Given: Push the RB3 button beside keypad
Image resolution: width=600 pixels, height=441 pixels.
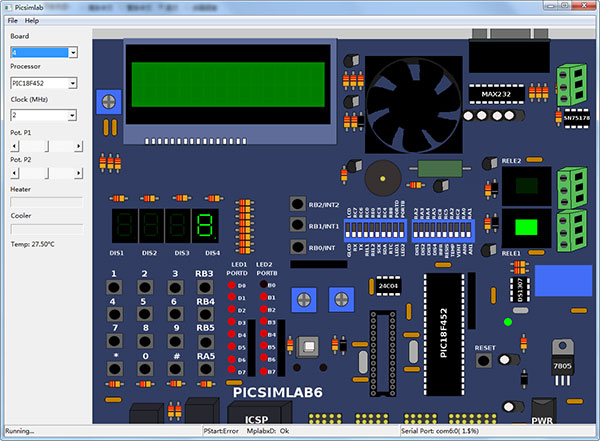Looking at the screenshot, I should click(205, 287).
